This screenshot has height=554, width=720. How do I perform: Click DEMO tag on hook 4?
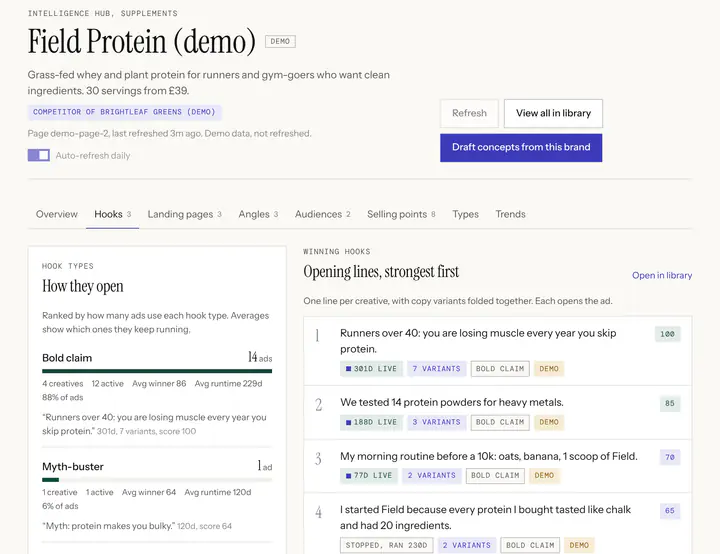coord(579,545)
